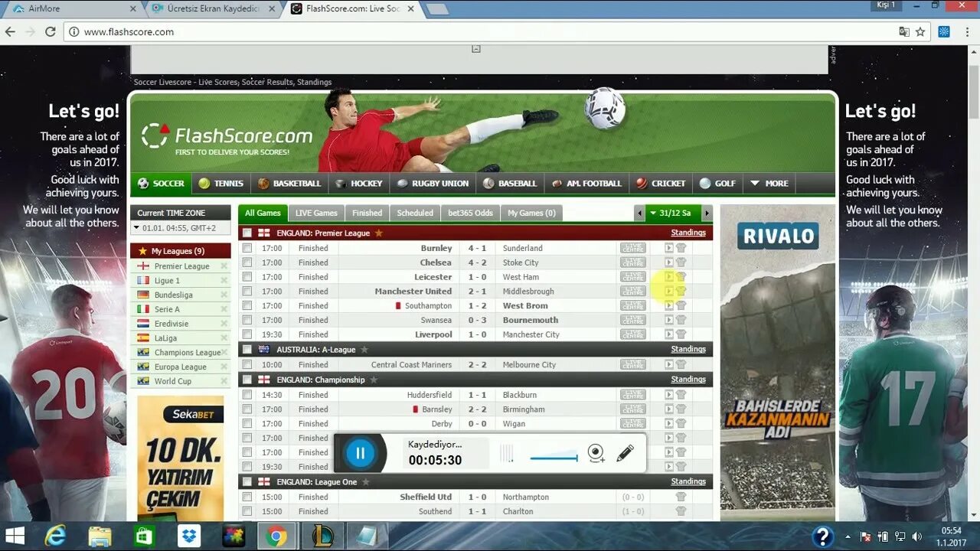The width and height of the screenshot is (980, 551).
Task: Open the Championship Standings link
Action: tap(688, 380)
